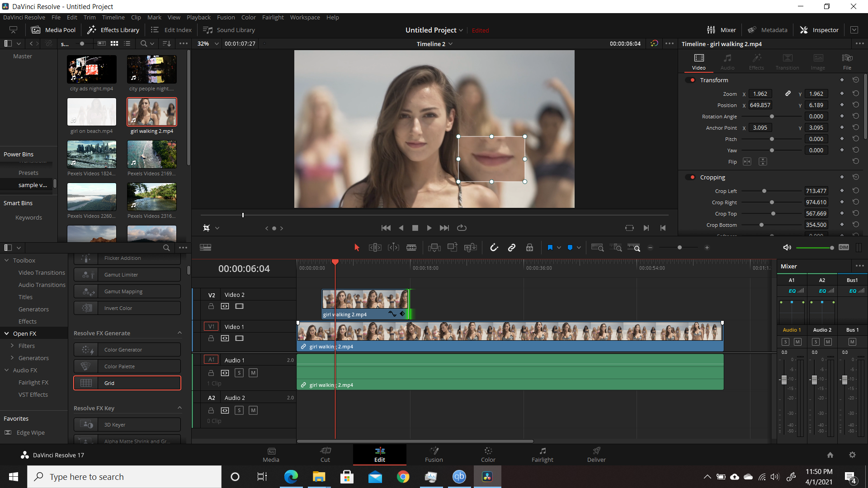Click the Insert Clip icon
Screen dimensions: 868x488
(x=434, y=248)
